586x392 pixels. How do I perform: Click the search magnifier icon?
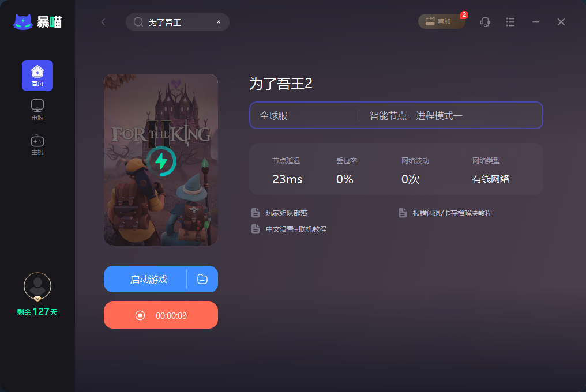tap(138, 22)
